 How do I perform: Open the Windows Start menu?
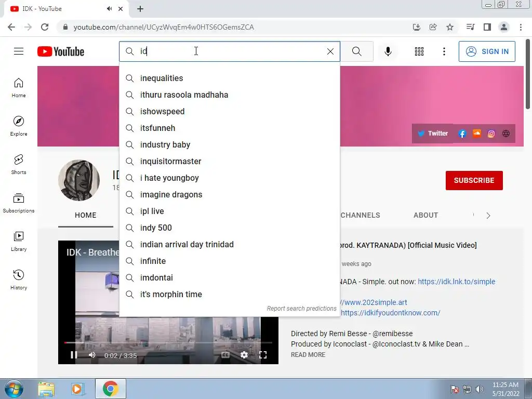(14, 389)
